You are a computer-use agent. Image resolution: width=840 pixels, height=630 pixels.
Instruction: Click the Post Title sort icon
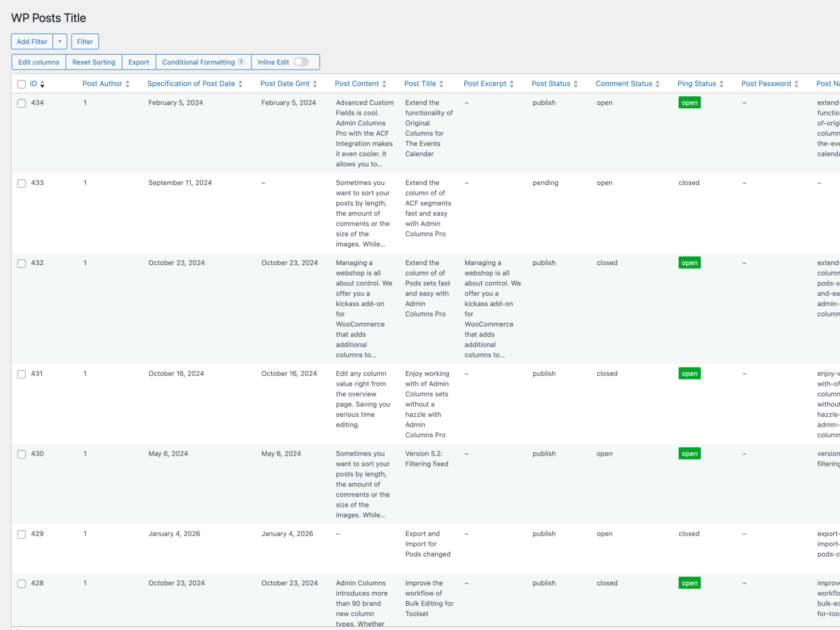441,84
